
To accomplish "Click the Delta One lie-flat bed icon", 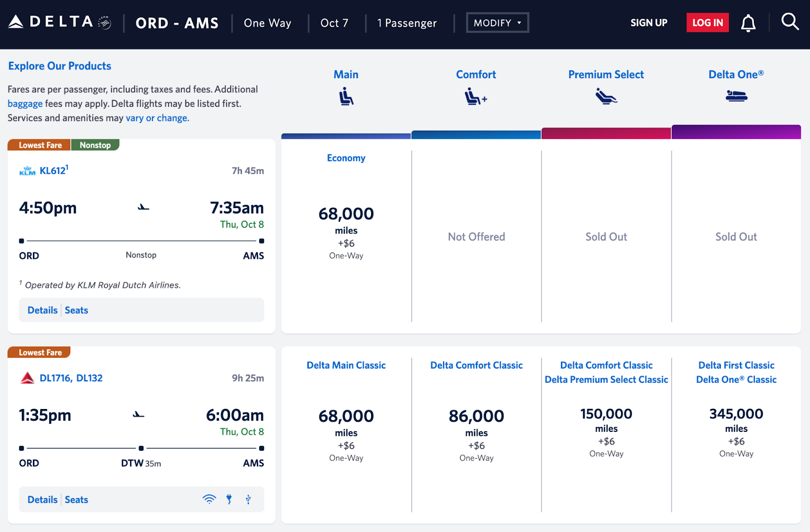I will (737, 96).
